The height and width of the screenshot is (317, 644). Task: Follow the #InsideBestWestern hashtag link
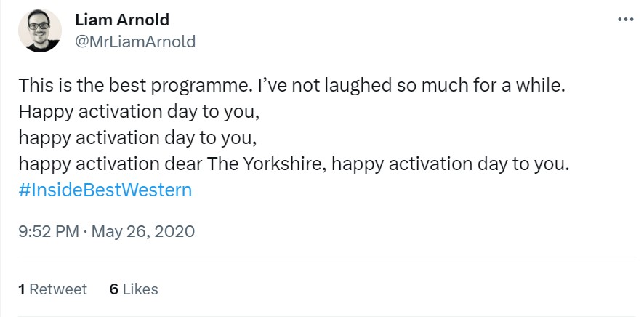[x=105, y=190]
